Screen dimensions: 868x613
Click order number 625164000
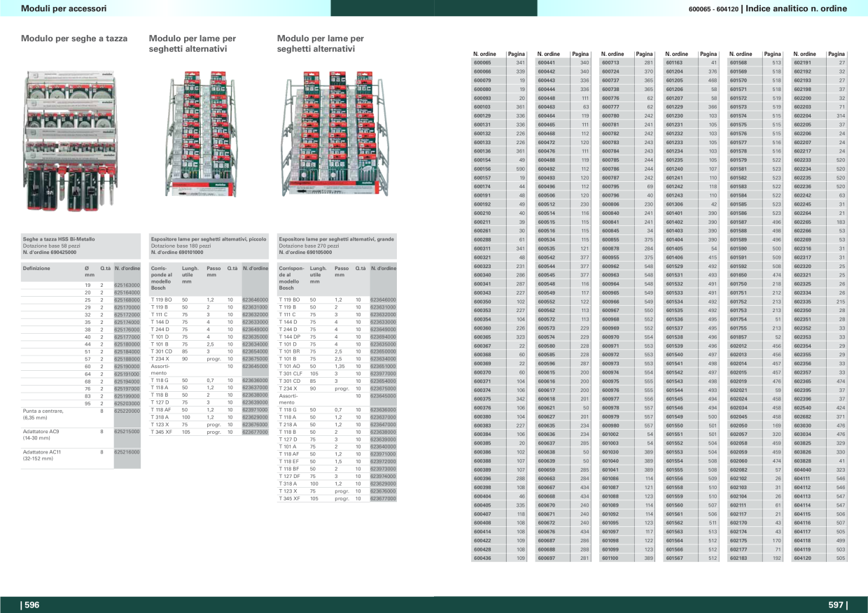click(x=127, y=293)
